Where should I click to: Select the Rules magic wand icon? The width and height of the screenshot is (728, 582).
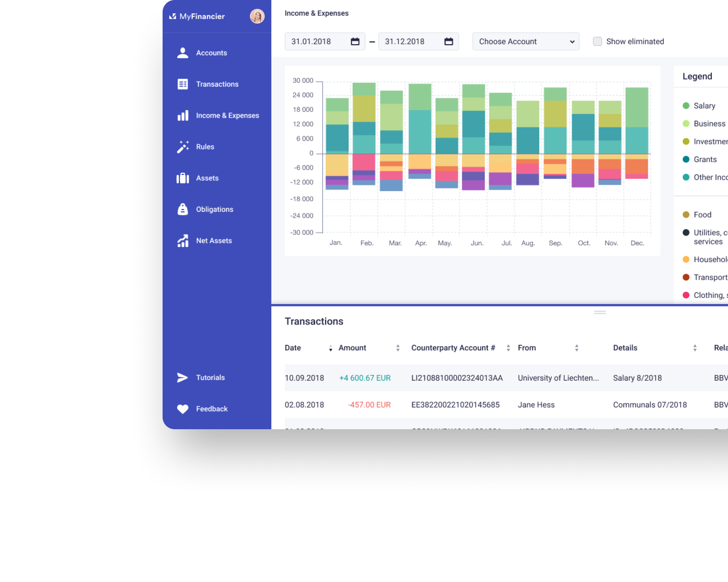pyautogui.click(x=183, y=147)
